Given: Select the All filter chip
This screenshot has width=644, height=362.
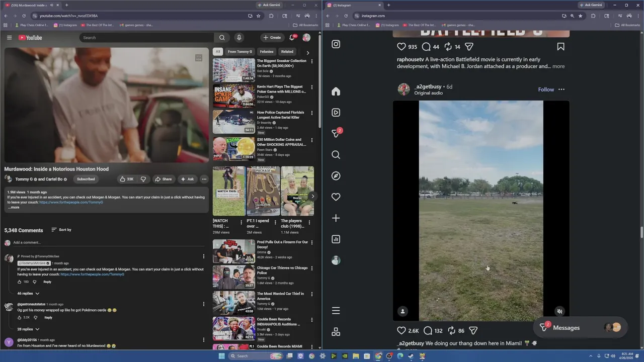Looking at the screenshot, I should tap(218, 51).
